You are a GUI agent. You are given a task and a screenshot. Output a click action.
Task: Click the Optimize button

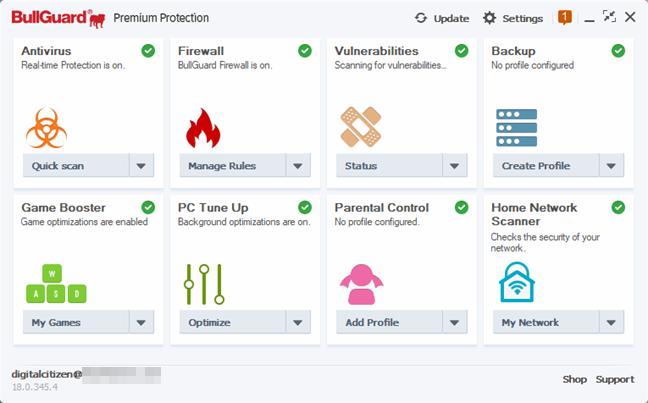(233, 322)
